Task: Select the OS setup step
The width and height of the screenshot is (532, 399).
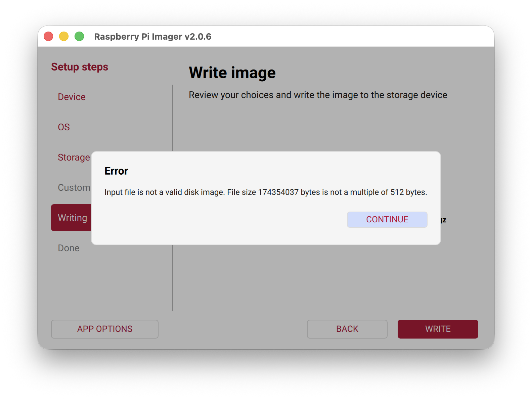Action: click(64, 127)
